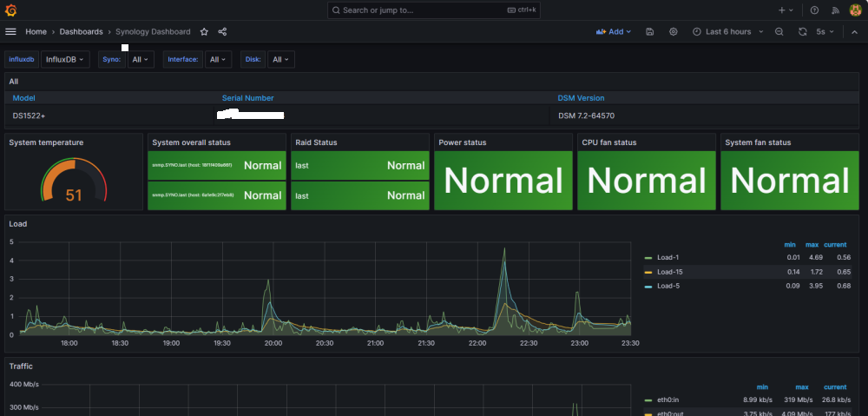Click the Power status Normal tile

[x=503, y=181]
